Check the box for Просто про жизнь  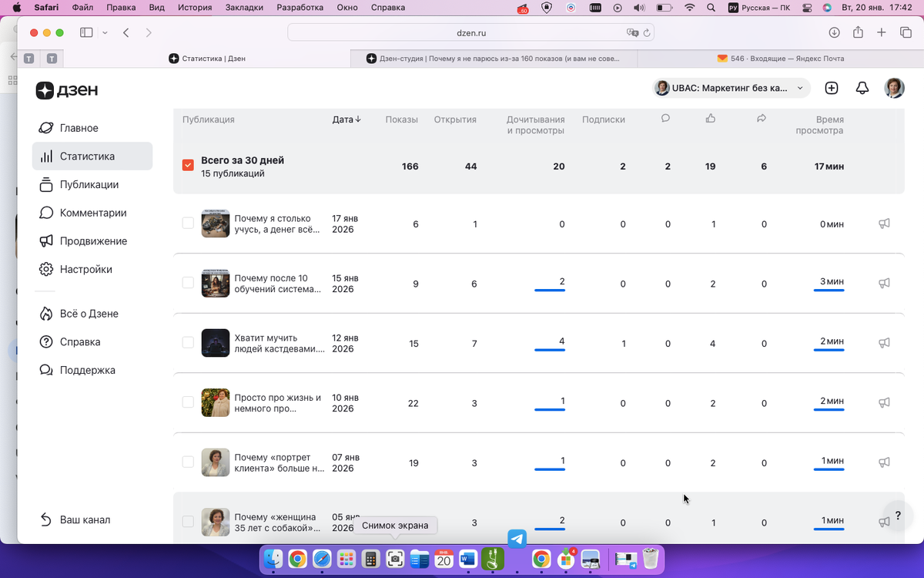(x=188, y=402)
